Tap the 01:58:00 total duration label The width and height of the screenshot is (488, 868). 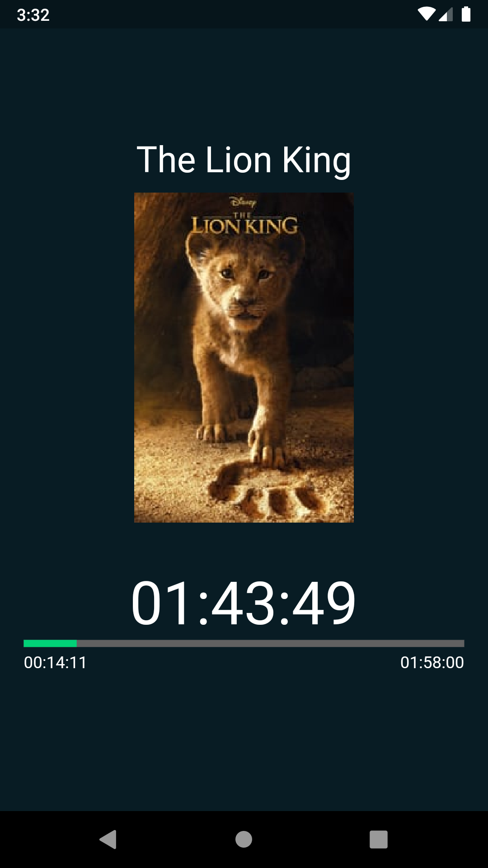point(432,663)
